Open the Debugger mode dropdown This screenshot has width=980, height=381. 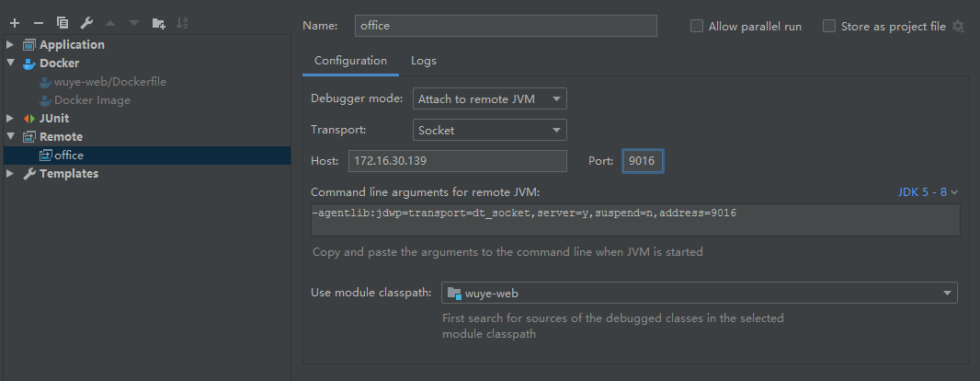[489, 98]
